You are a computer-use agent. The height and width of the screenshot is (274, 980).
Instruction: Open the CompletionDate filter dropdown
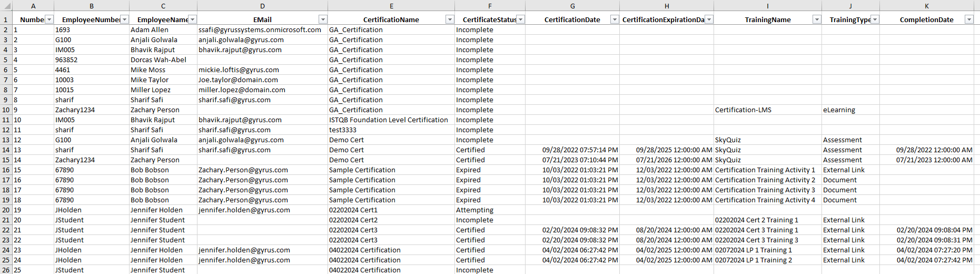[968, 19]
